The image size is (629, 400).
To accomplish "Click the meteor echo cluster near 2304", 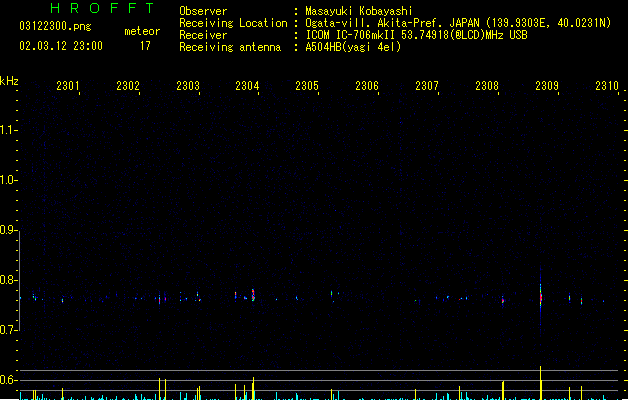I will pyautogui.click(x=253, y=295).
